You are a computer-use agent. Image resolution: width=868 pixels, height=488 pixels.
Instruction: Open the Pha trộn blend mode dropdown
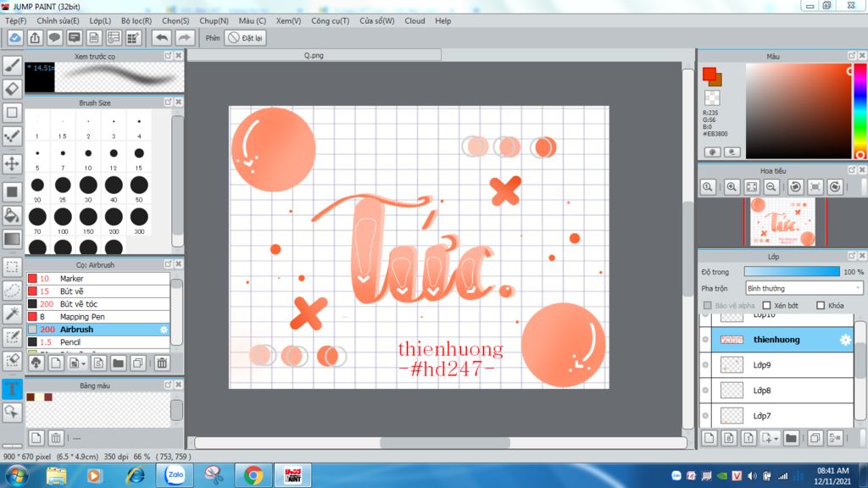tap(804, 288)
